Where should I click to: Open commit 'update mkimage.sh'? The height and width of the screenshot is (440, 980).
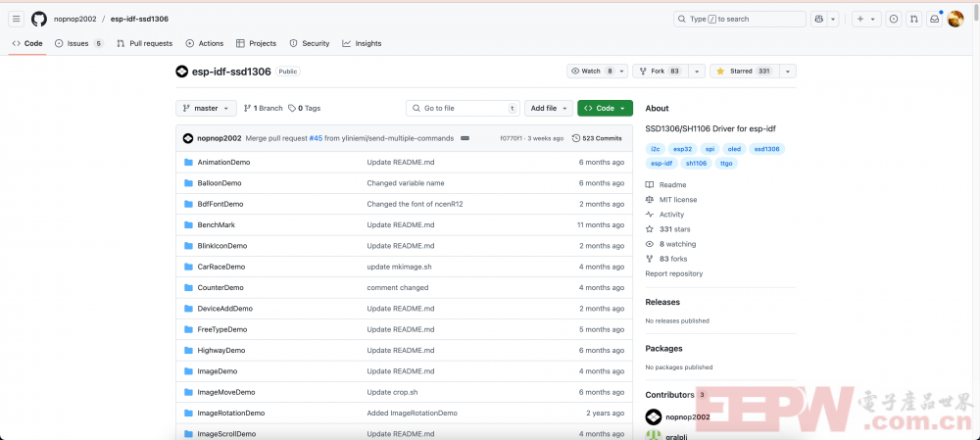tap(400, 267)
